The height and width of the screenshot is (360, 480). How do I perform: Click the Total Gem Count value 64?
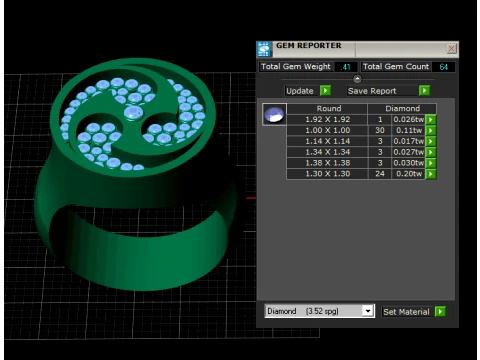pyautogui.click(x=443, y=67)
